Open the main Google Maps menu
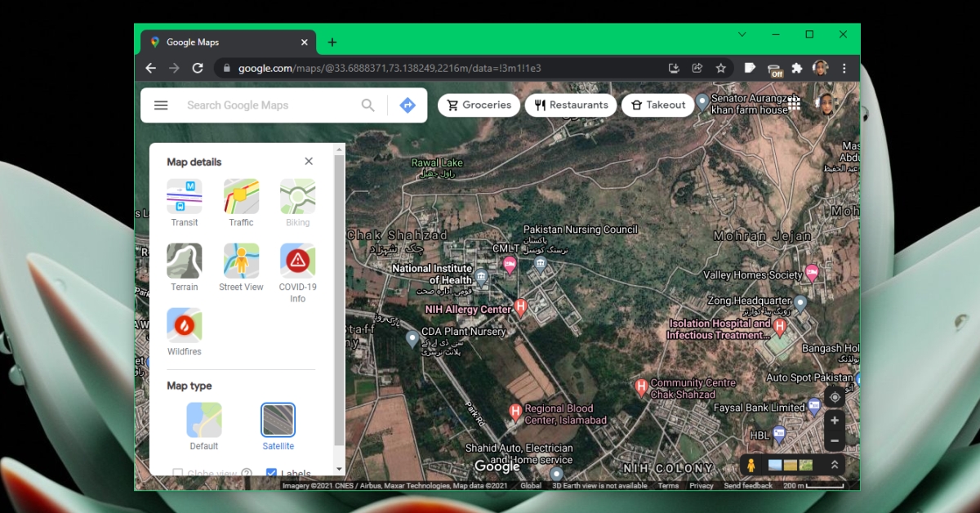The width and height of the screenshot is (980, 513). 161,105
